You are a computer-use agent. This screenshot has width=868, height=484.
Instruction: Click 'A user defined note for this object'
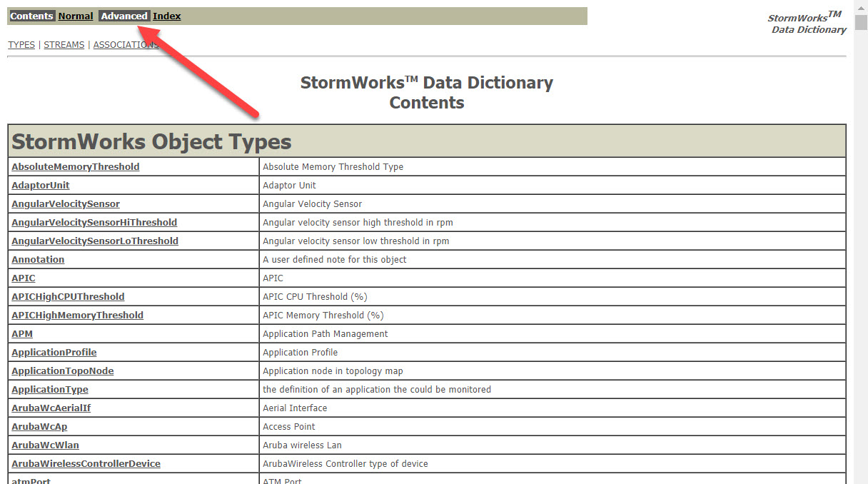pos(335,259)
